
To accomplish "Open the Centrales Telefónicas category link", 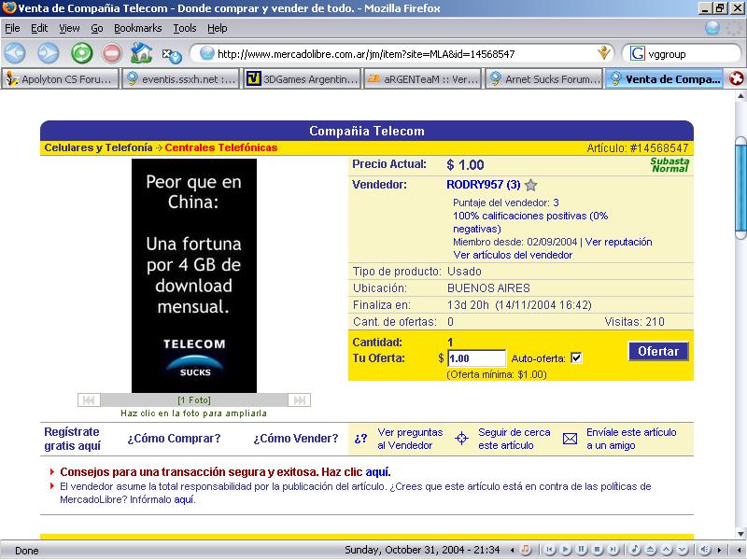I will [221, 147].
